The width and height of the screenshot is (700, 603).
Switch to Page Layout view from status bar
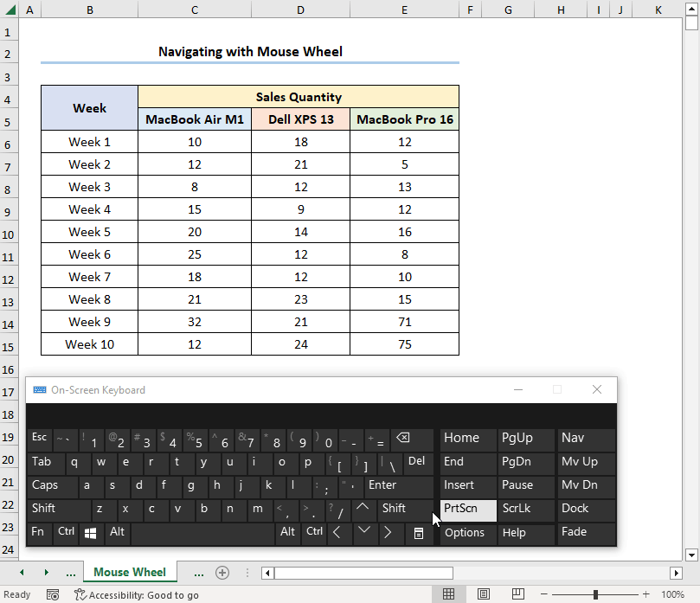point(483,594)
